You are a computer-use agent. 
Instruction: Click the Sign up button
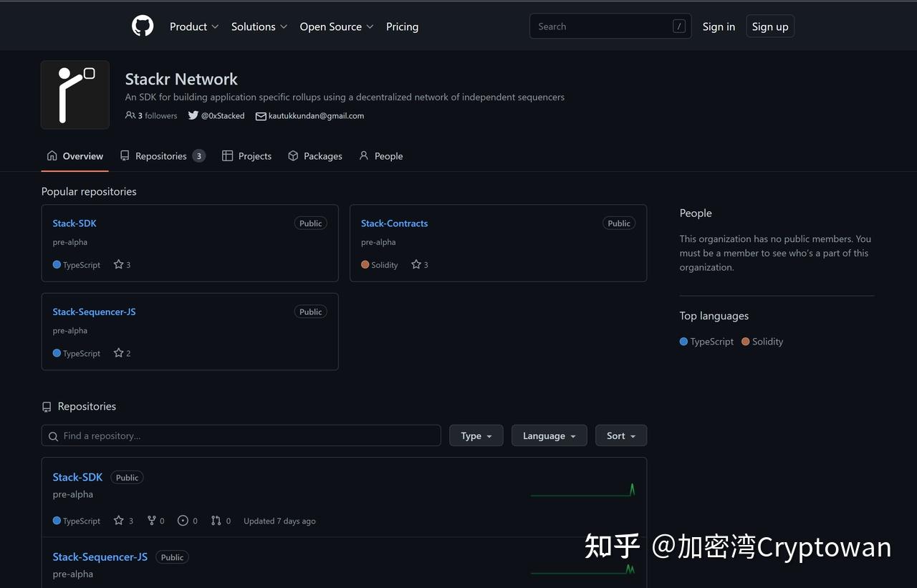coord(770,26)
